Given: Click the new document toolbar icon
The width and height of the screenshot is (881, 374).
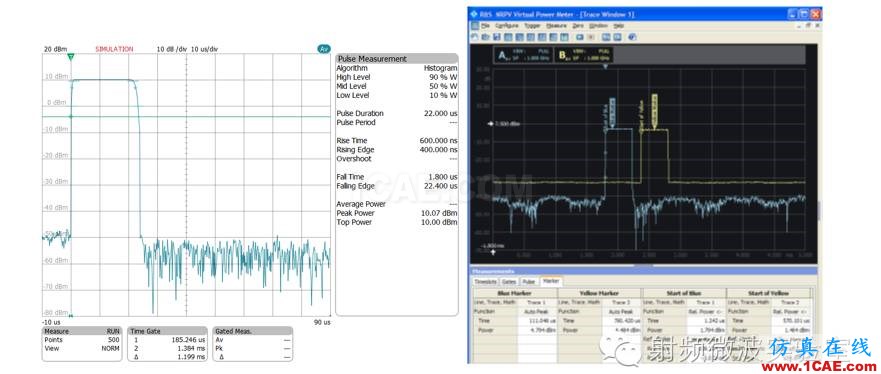Looking at the screenshot, I should click(x=475, y=37).
